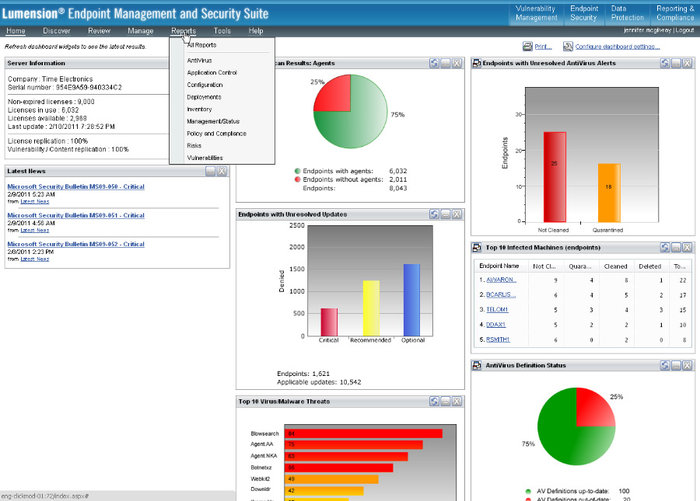The height and width of the screenshot is (501, 700).
Task: Click the AntiVirus Definition Status title icon
Action: click(477, 365)
